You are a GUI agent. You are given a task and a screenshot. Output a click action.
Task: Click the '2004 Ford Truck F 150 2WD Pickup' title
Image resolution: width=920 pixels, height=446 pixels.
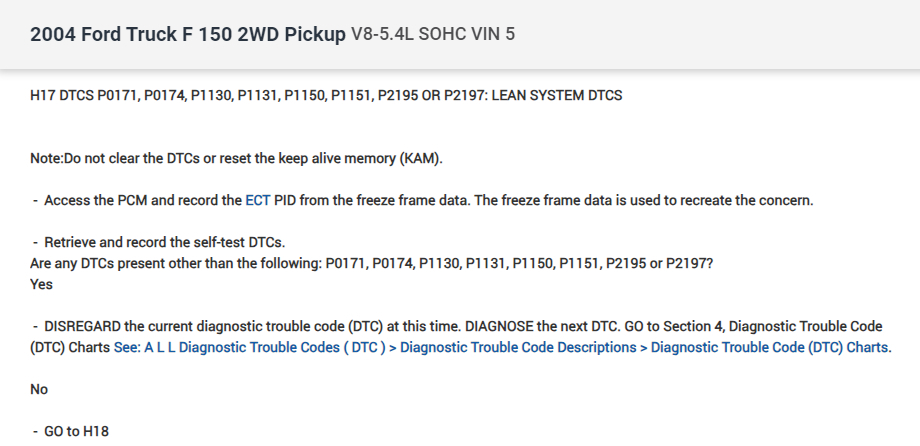coord(188,35)
